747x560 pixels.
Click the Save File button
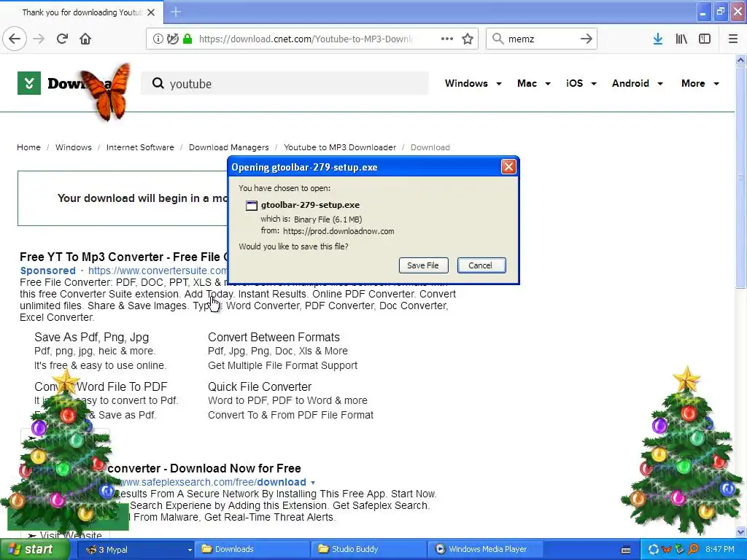[x=423, y=265]
